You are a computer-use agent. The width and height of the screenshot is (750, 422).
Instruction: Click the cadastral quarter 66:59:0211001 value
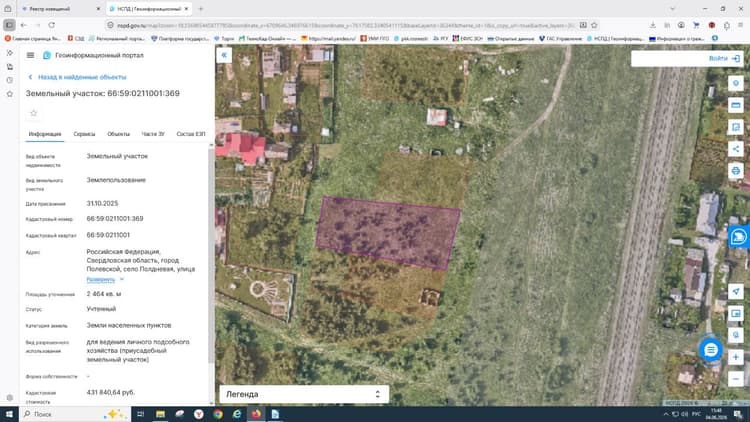108,235
